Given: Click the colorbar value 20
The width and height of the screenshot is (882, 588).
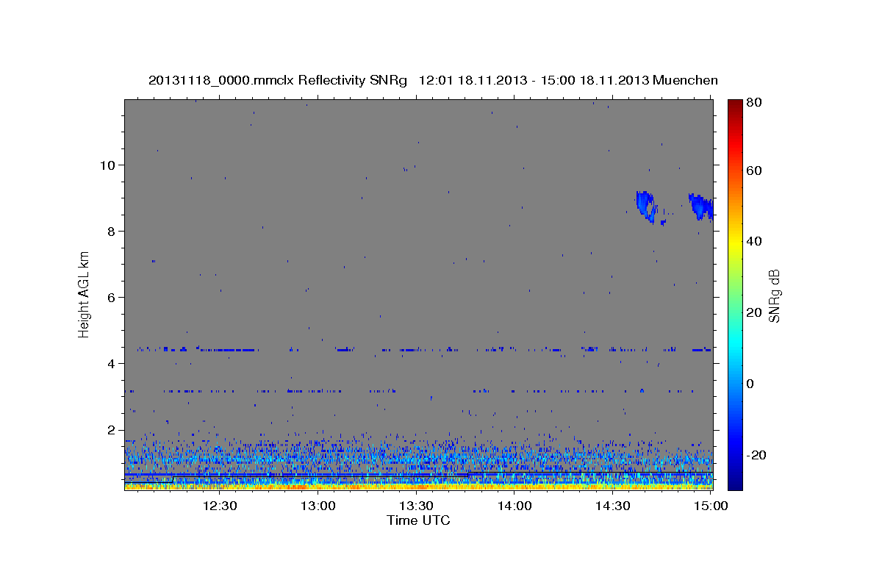Looking at the screenshot, I should 756,312.
